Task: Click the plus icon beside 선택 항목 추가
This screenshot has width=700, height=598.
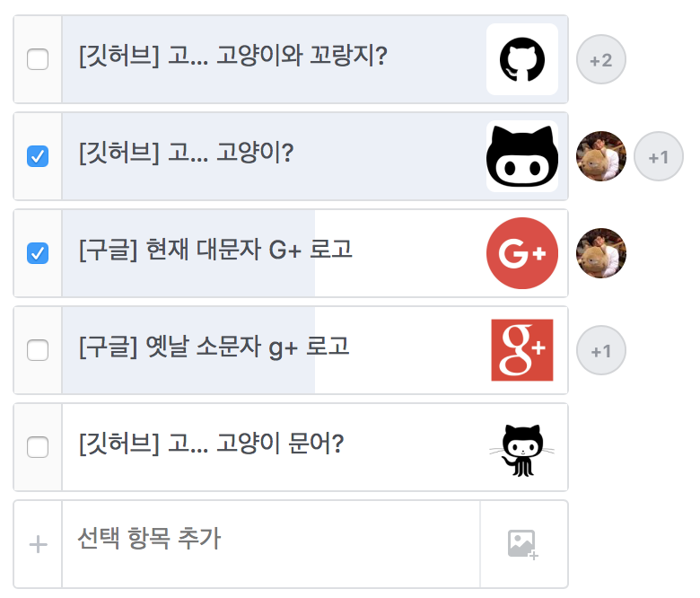Action: point(38,544)
